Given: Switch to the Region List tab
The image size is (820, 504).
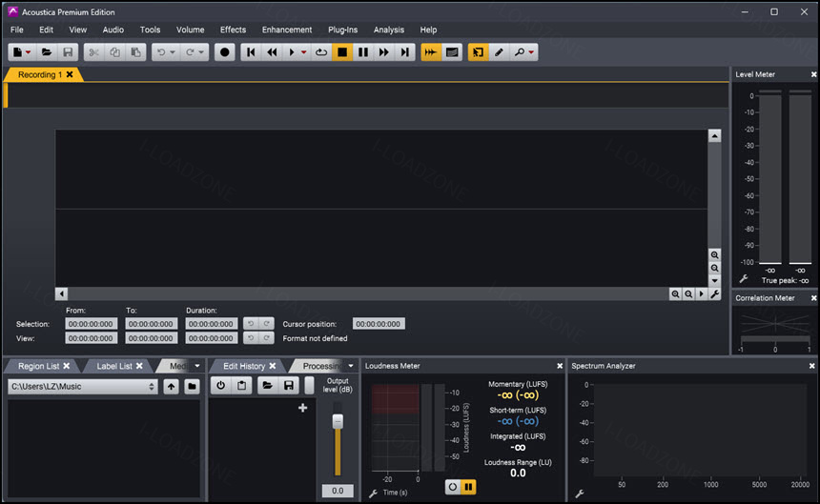Looking at the screenshot, I should click(39, 366).
